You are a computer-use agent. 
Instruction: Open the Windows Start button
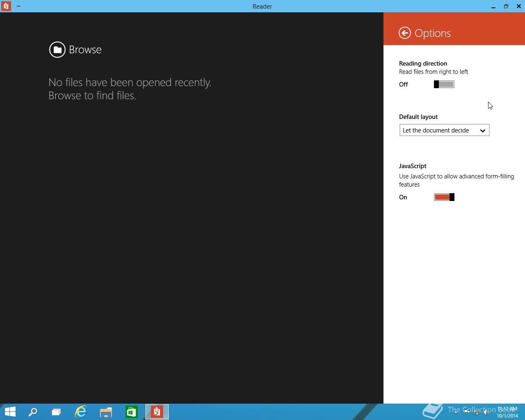click(x=10, y=412)
